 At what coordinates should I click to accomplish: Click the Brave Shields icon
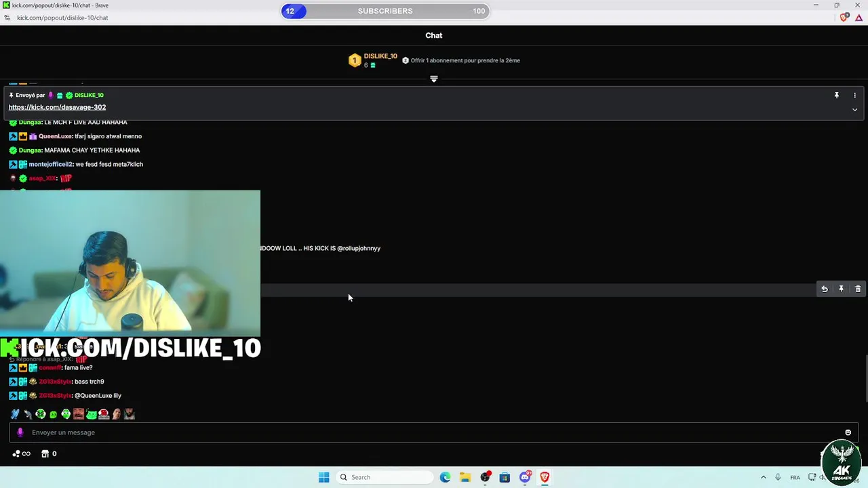coord(844,18)
